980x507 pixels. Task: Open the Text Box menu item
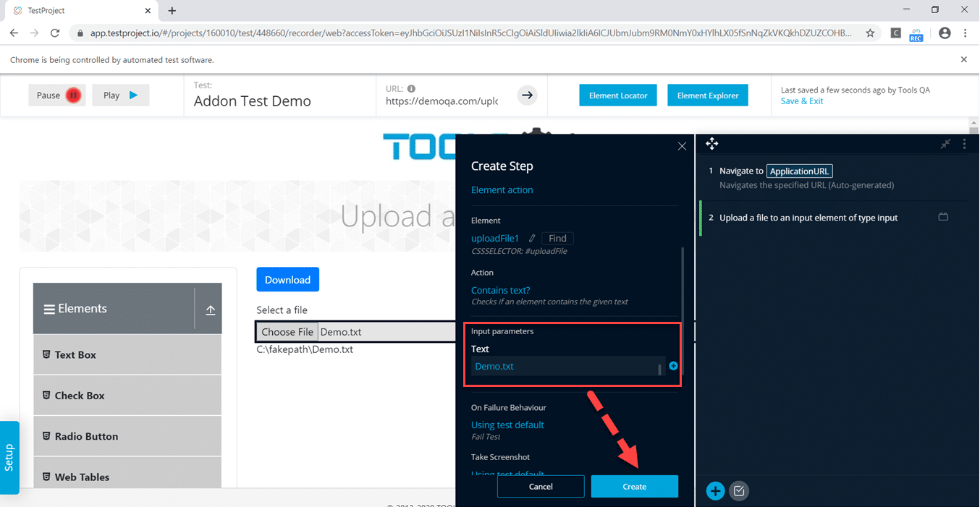(127, 354)
